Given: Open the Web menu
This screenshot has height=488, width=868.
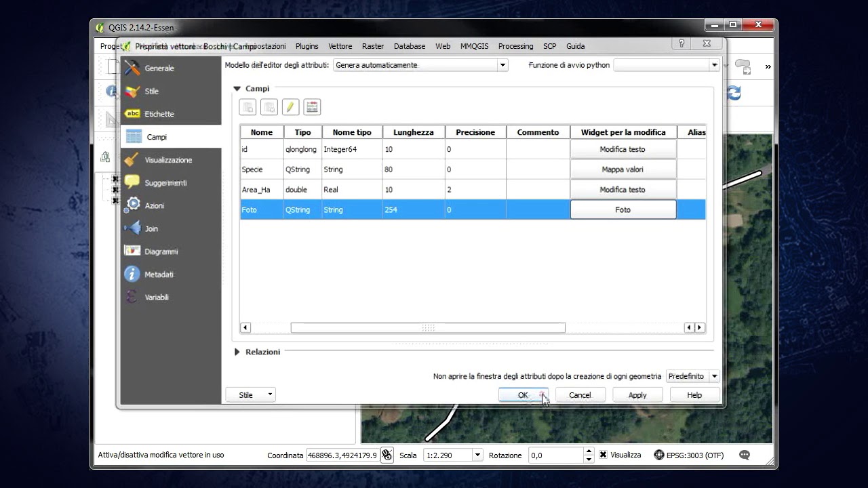Looking at the screenshot, I should pos(443,46).
